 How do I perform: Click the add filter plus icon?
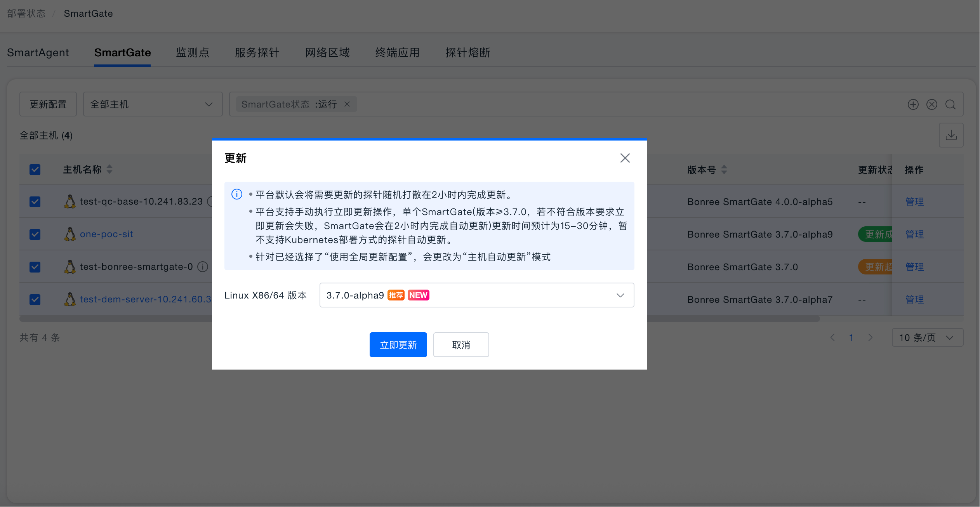point(913,104)
